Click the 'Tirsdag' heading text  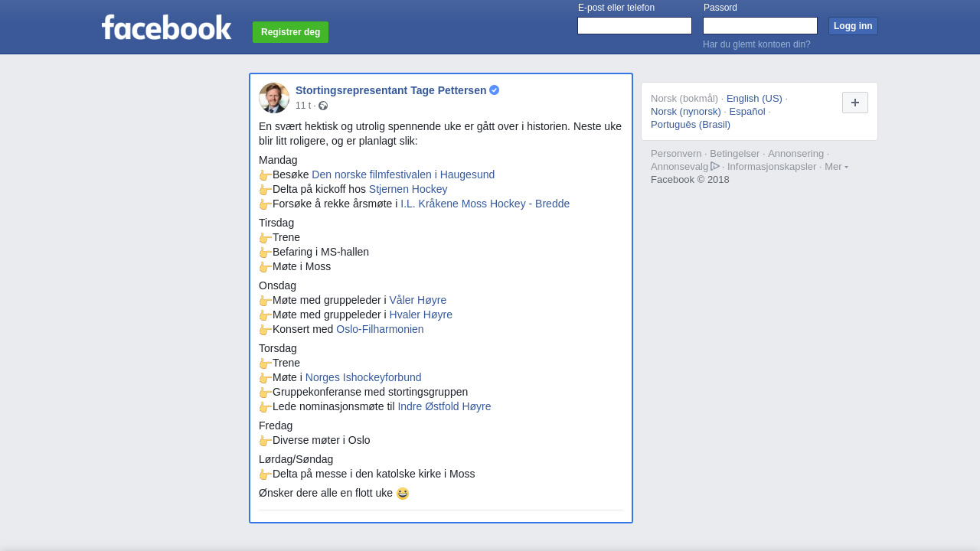(x=276, y=223)
